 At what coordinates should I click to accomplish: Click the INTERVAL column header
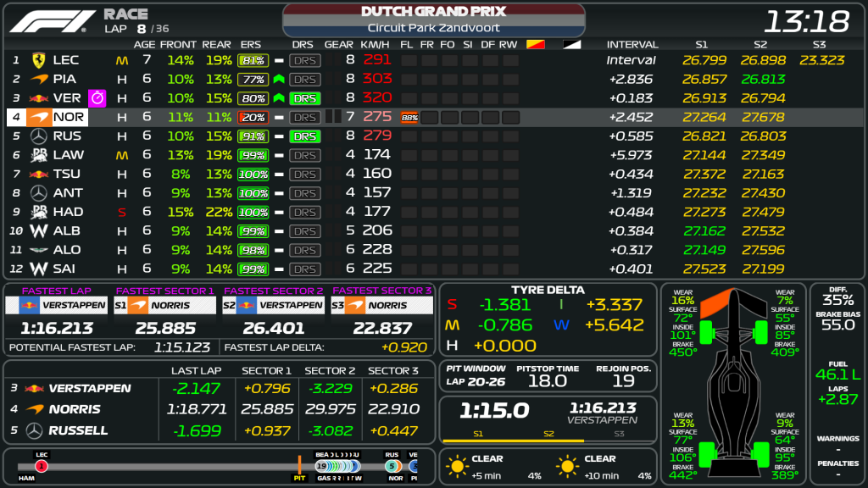pyautogui.click(x=632, y=45)
